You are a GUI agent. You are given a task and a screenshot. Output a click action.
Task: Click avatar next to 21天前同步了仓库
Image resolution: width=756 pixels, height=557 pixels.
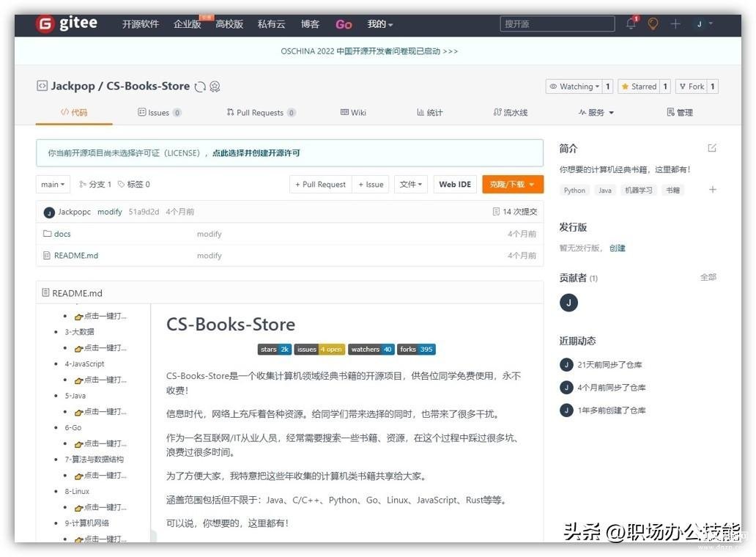tap(566, 364)
